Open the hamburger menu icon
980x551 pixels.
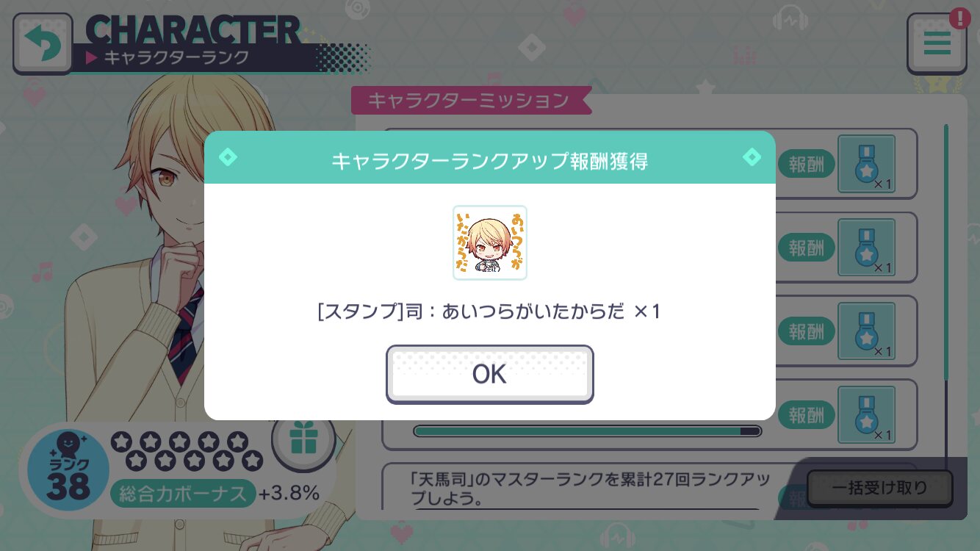tap(937, 43)
